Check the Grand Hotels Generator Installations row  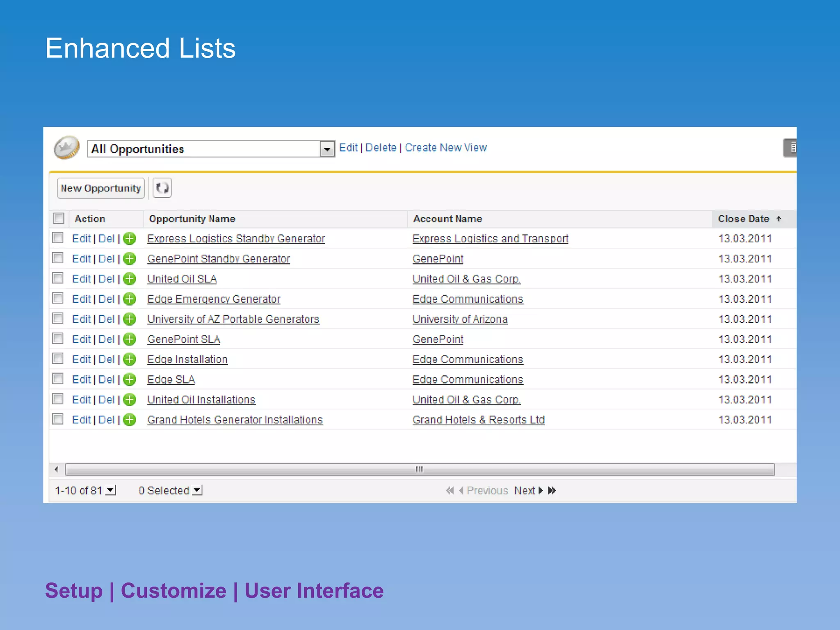click(58, 419)
